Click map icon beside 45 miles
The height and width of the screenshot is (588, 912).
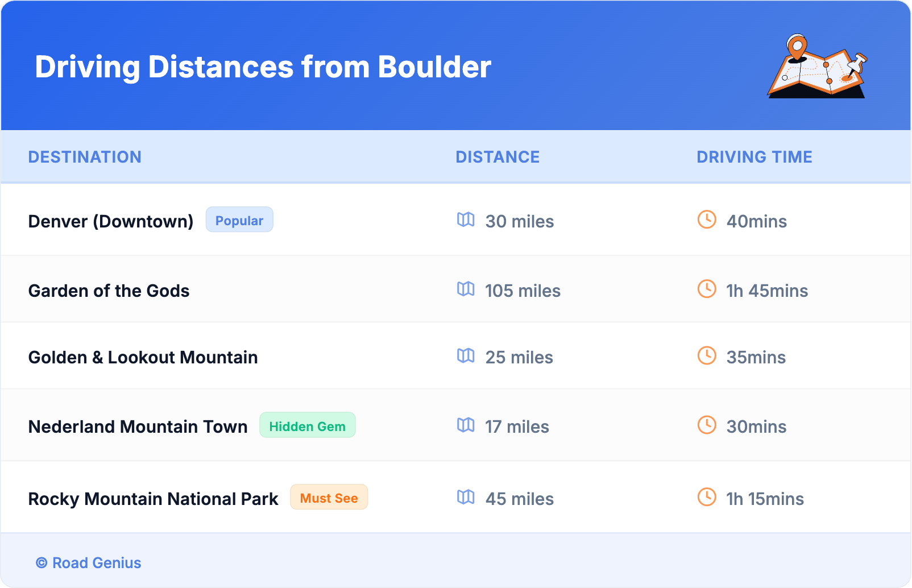tap(466, 497)
